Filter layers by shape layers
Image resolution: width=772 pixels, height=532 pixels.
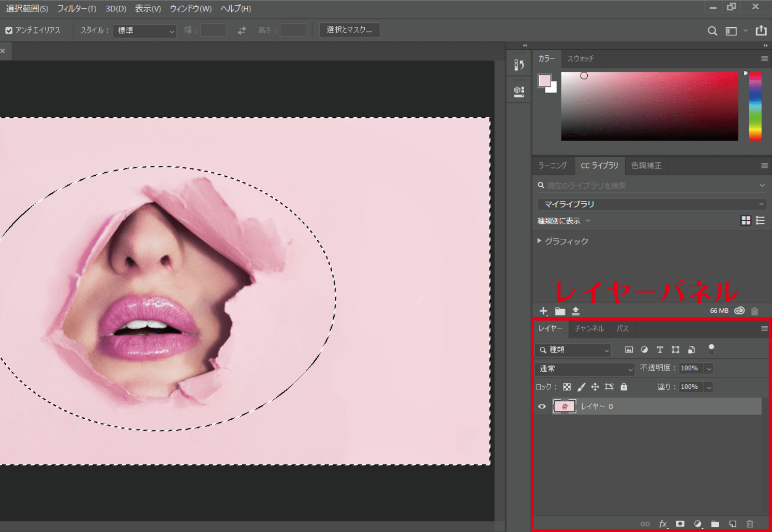(675, 349)
